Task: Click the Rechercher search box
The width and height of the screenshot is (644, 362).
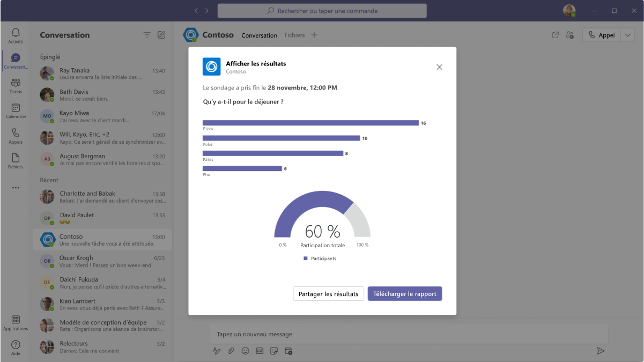Action: (x=322, y=11)
